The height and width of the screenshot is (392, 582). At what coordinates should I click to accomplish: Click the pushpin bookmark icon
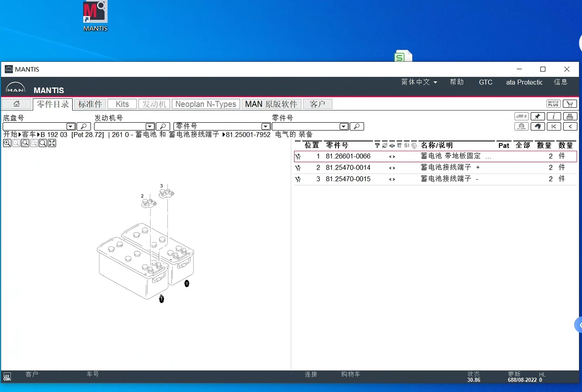(538, 116)
